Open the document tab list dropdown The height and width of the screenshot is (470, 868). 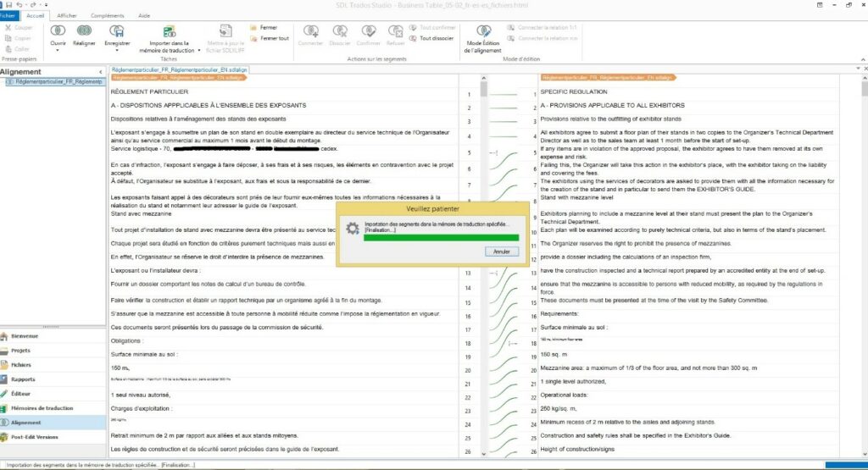858,69
